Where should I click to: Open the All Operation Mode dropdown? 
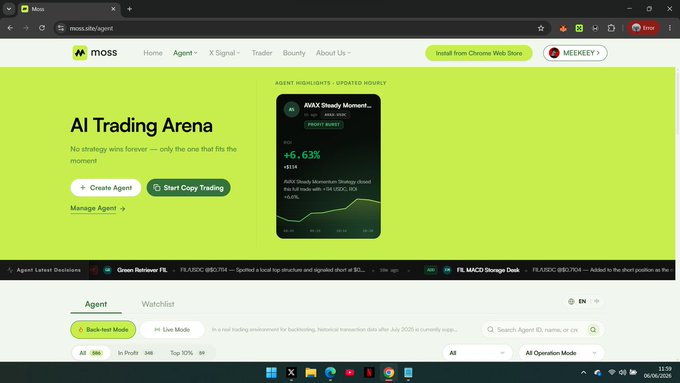coord(561,353)
